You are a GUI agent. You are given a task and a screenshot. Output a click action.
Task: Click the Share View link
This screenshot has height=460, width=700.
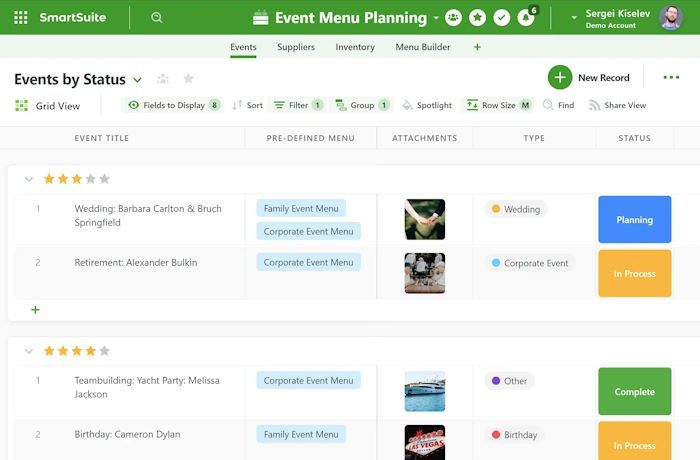click(x=617, y=105)
